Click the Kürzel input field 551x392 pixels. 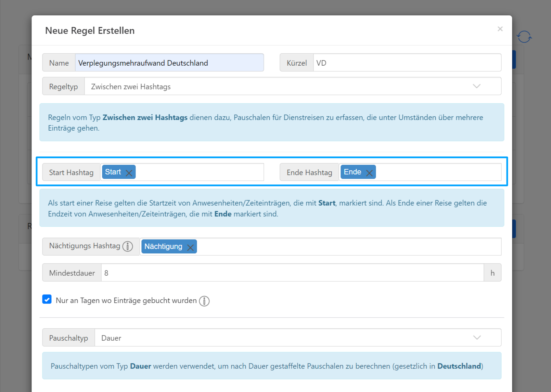click(407, 63)
